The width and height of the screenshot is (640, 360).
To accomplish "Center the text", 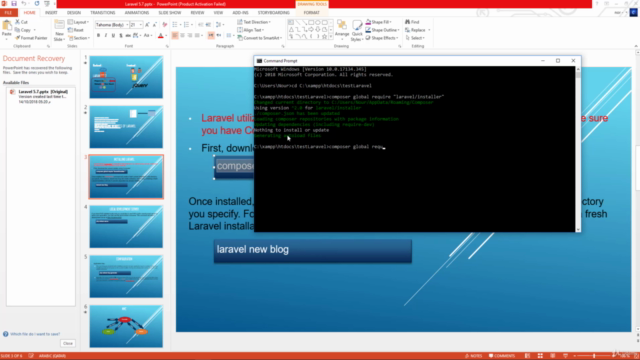I will click(x=182, y=36).
